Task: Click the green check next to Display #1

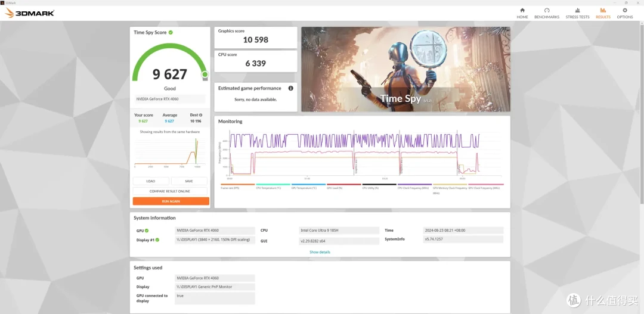Action: pos(157,240)
